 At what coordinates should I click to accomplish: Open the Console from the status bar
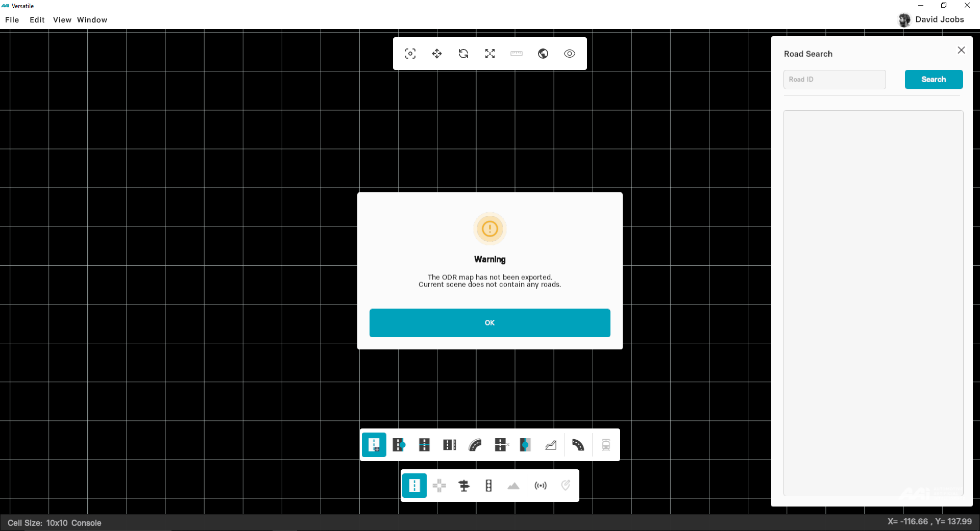pyautogui.click(x=86, y=523)
